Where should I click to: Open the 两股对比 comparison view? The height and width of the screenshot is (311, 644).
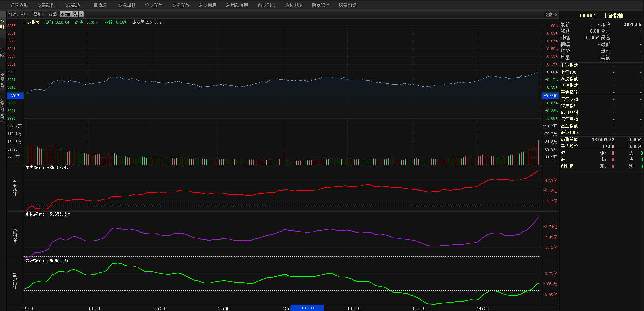[267, 5]
